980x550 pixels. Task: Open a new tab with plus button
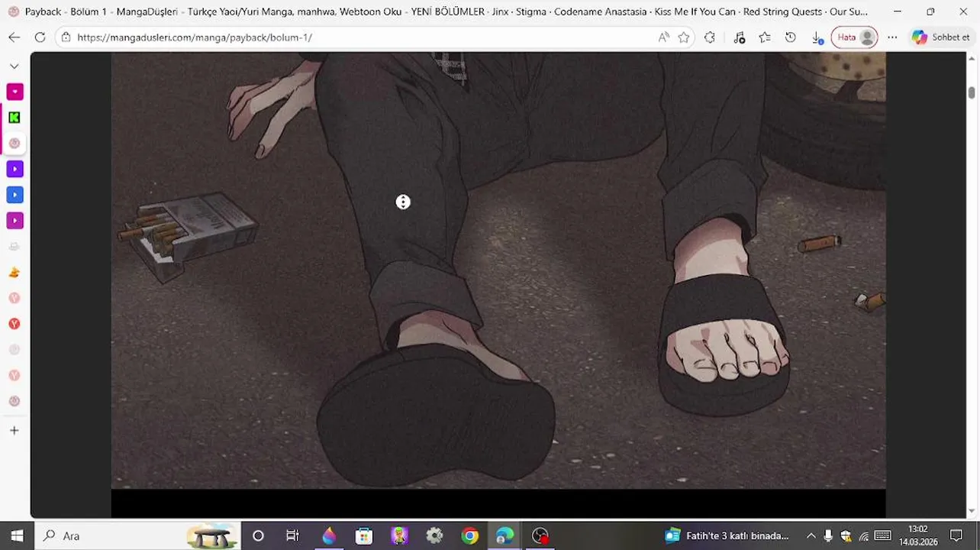click(x=14, y=431)
